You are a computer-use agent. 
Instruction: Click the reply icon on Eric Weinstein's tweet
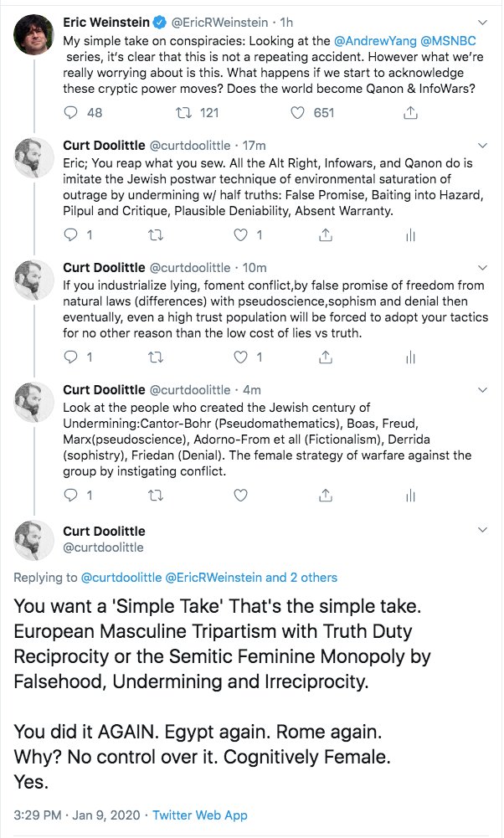coord(71,113)
